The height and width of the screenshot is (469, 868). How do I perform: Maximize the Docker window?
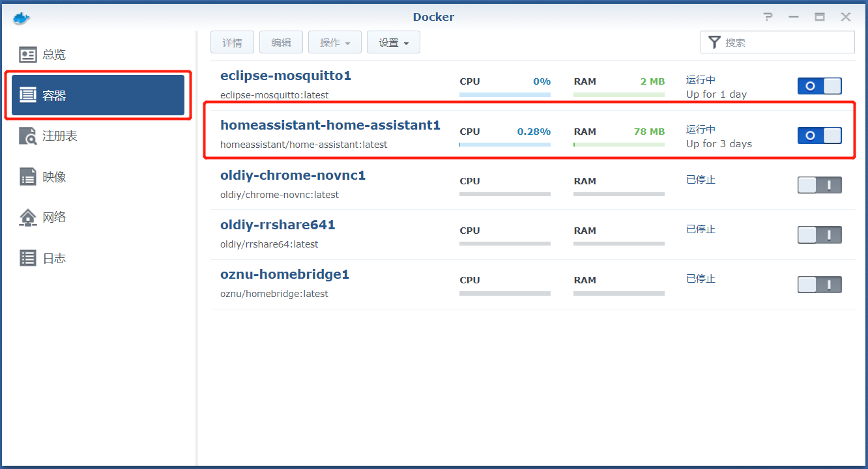click(820, 17)
